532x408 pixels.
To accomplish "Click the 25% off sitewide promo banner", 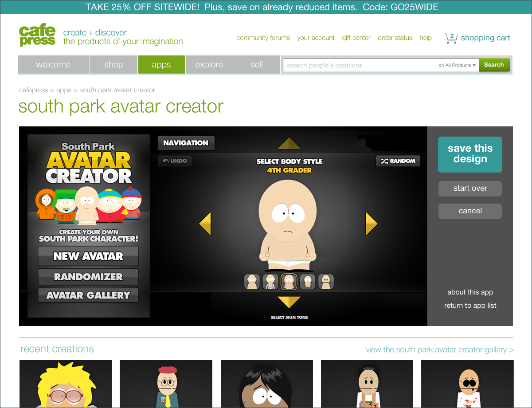I will (262, 7).
